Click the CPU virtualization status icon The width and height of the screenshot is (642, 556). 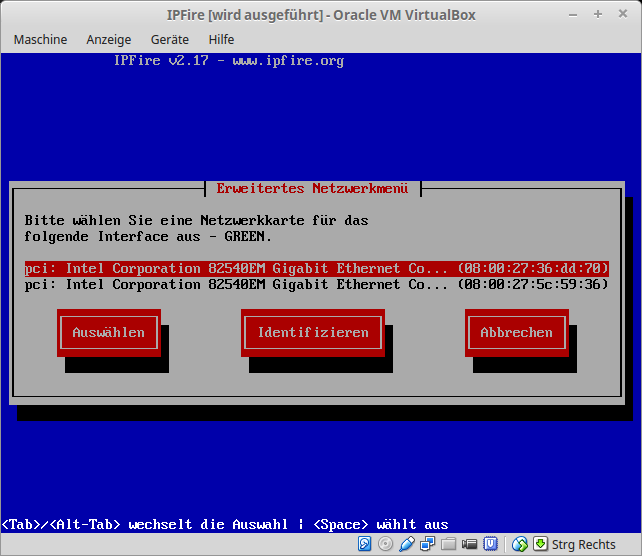[490, 544]
